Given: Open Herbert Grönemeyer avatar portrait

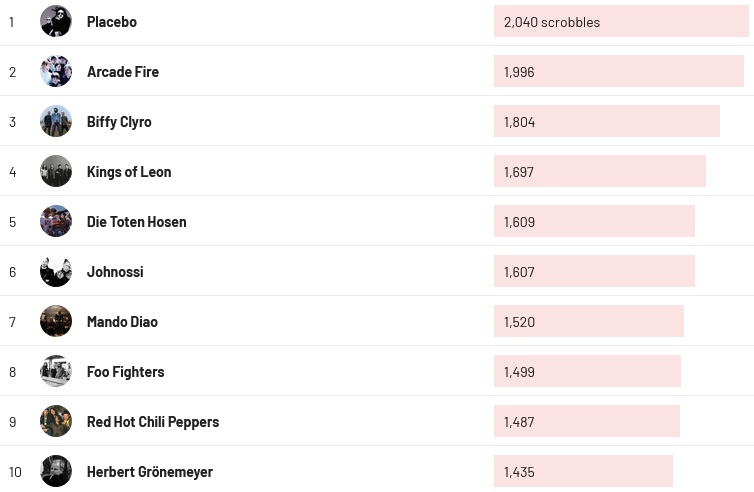Looking at the screenshot, I should [x=56, y=471].
